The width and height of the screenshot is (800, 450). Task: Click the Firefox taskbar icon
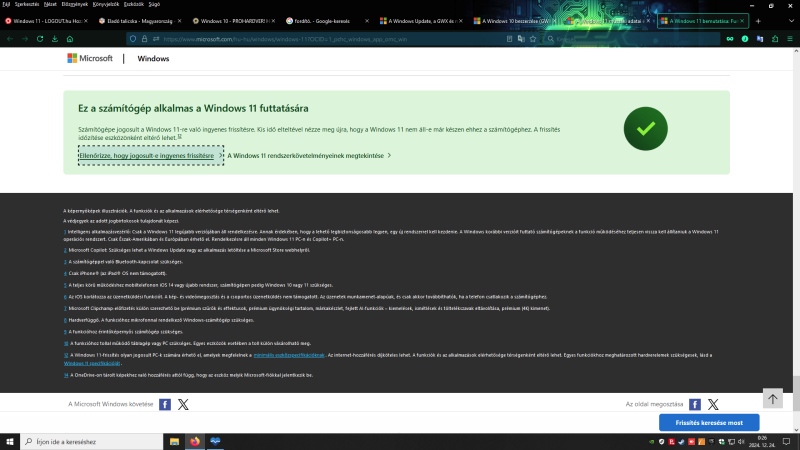point(195,442)
